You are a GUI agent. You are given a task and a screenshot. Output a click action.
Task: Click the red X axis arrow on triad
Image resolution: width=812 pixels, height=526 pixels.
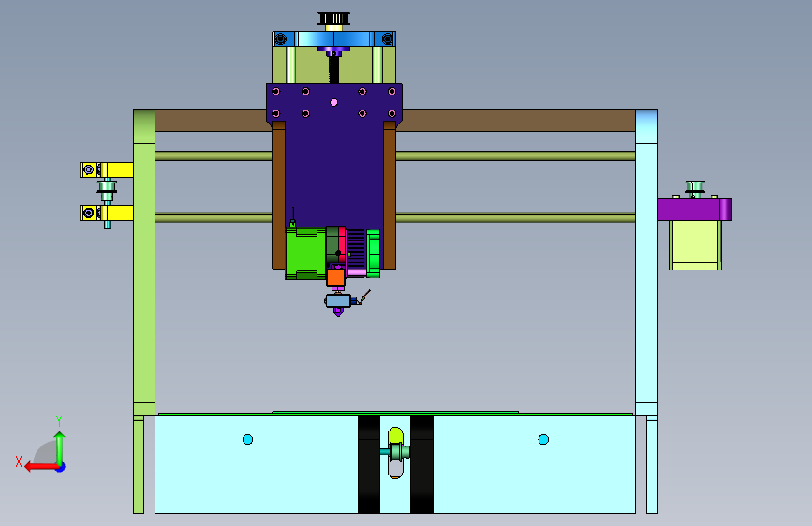[x=40, y=467]
